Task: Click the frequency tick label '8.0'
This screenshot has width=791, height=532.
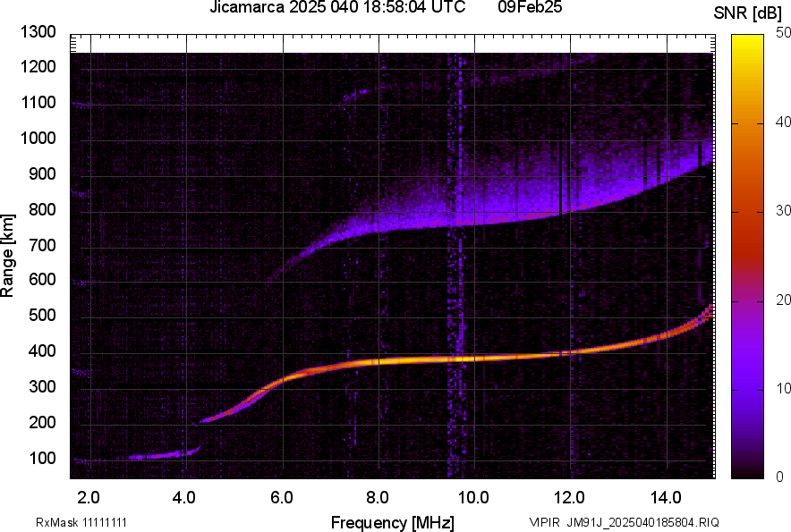Action: pos(377,498)
